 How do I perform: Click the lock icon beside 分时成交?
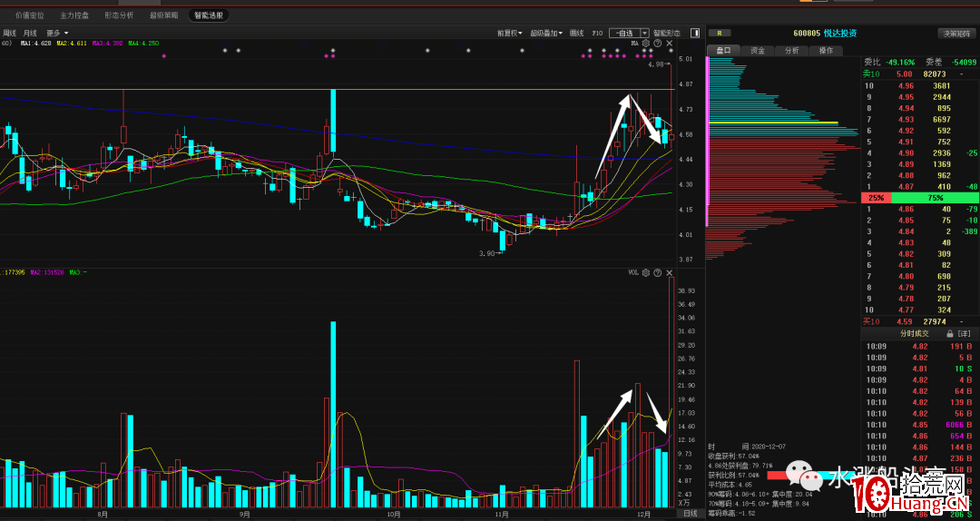click(x=949, y=334)
